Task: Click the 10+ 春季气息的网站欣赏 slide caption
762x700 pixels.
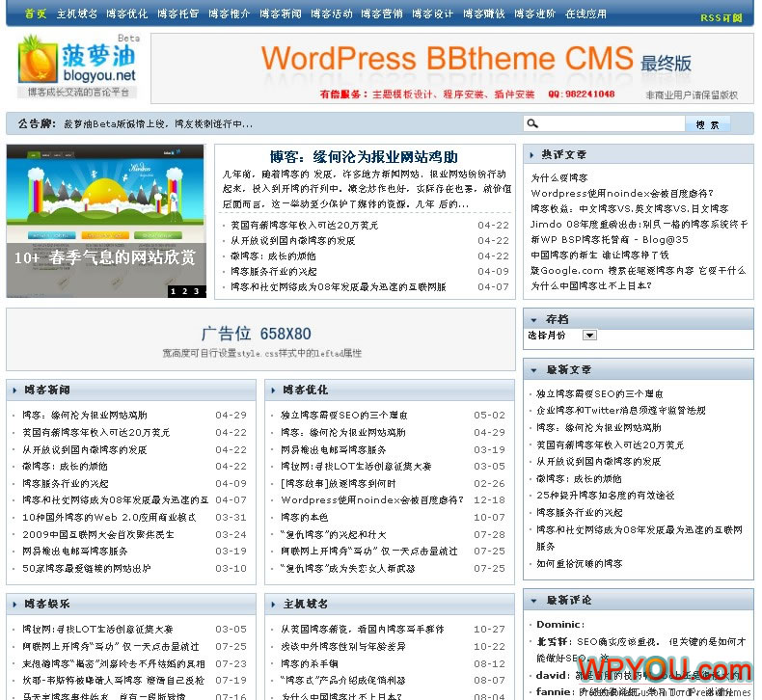Action: [x=105, y=257]
